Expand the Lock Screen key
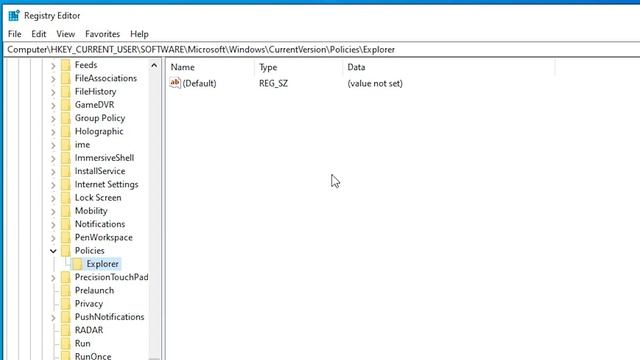 tap(53, 198)
